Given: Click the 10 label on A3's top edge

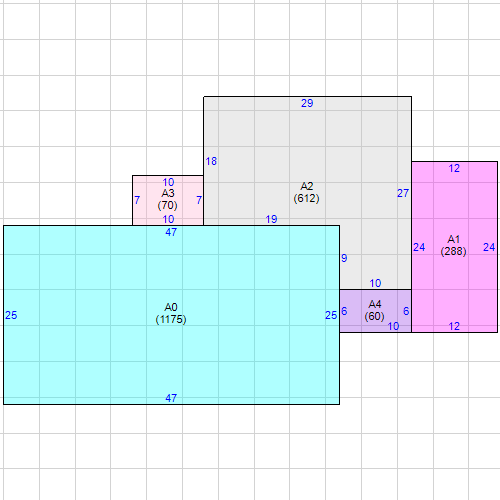Looking at the screenshot, I should tap(168, 182).
